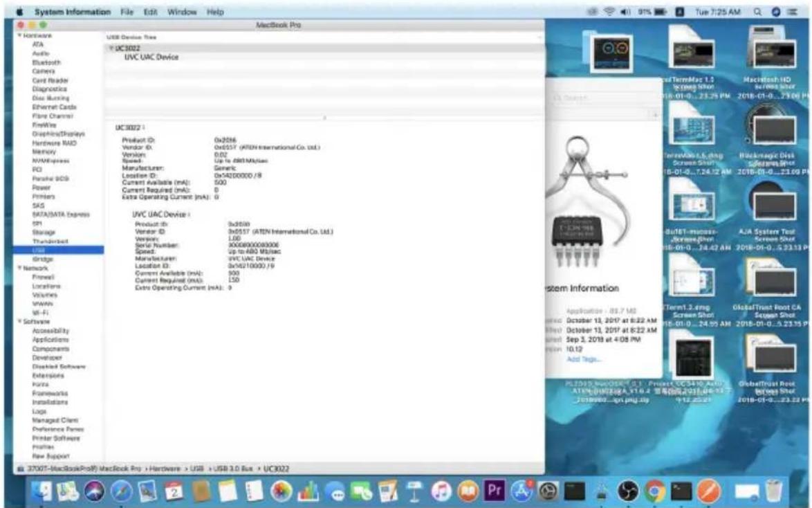This screenshot has width=812, height=508.
Task: Open the File menu
Action: coord(127,11)
